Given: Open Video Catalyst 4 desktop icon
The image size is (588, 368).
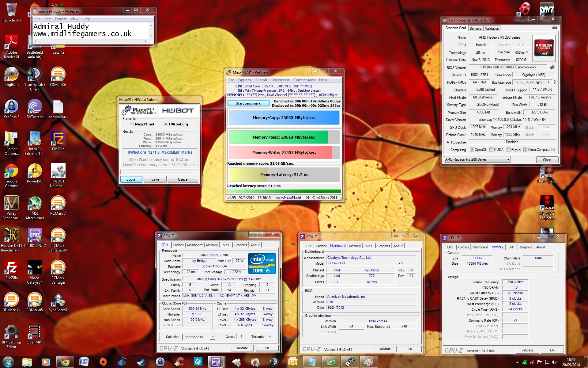Looking at the screenshot, I should [35, 272].
